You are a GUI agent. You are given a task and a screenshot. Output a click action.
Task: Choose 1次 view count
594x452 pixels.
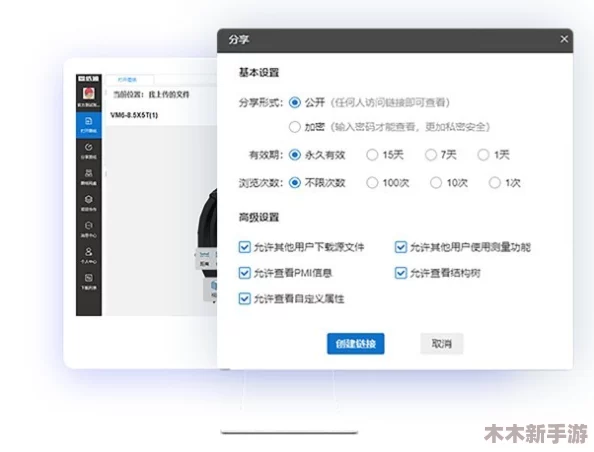pos(495,183)
